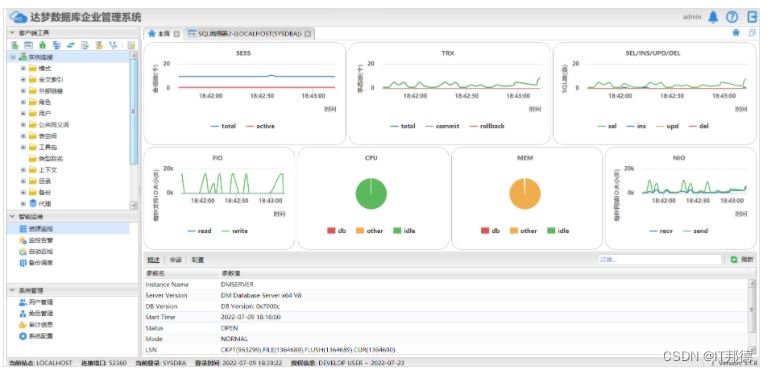Toggle commit legend in TRX chart

(x=442, y=126)
